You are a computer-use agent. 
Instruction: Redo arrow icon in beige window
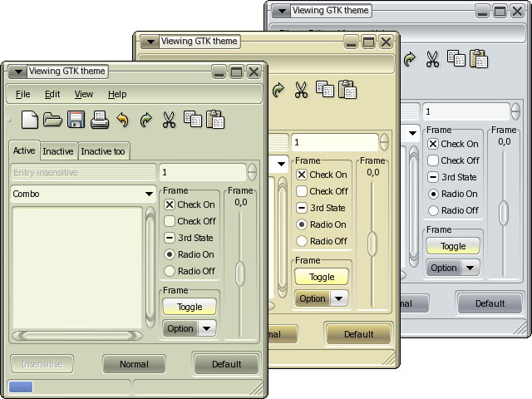pyautogui.click(x=278, y=90)
